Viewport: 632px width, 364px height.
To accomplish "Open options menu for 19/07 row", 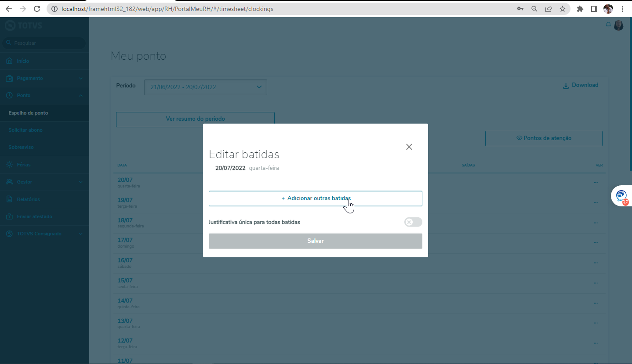I will coord(596,202).
